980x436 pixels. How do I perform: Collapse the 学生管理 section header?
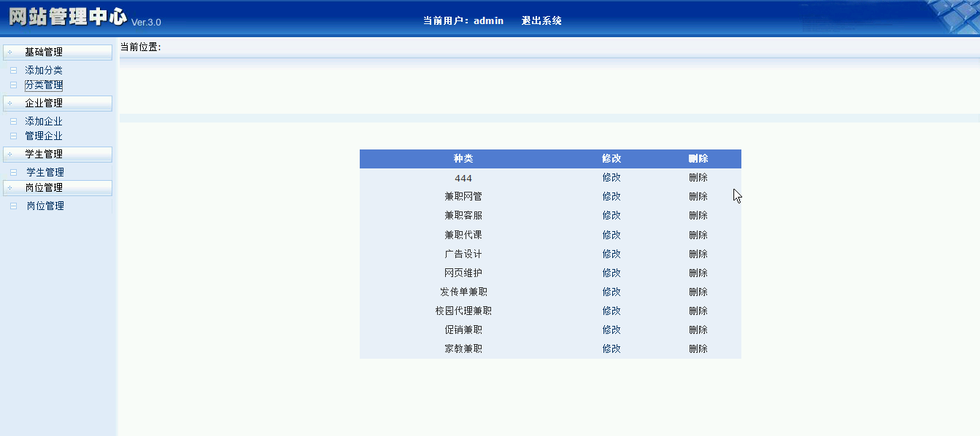point(58,155)
